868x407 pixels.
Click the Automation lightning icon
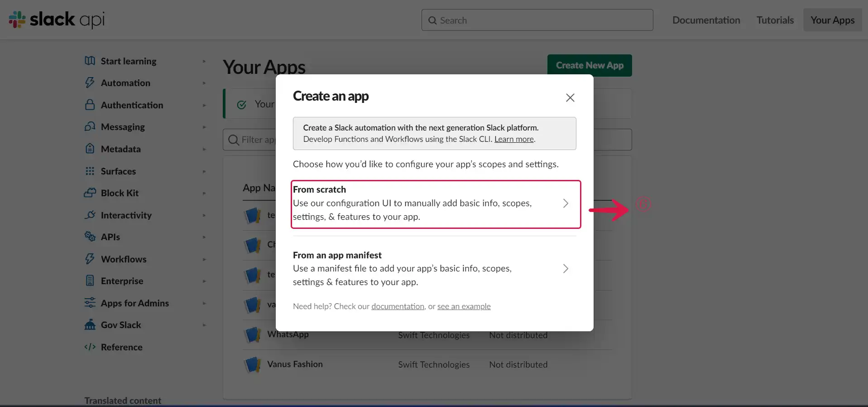(x=90, y=82)
